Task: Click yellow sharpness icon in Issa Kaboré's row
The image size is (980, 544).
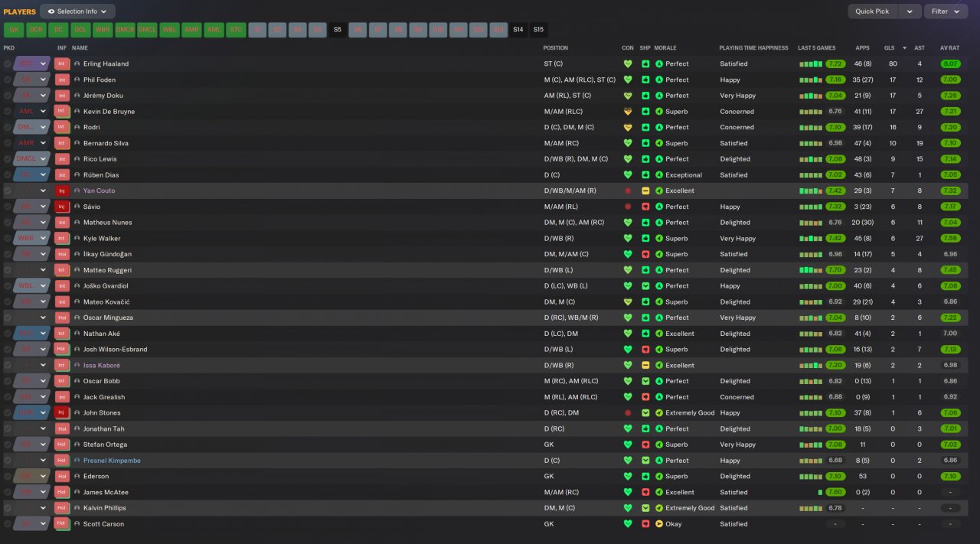Action: point(645,366)
